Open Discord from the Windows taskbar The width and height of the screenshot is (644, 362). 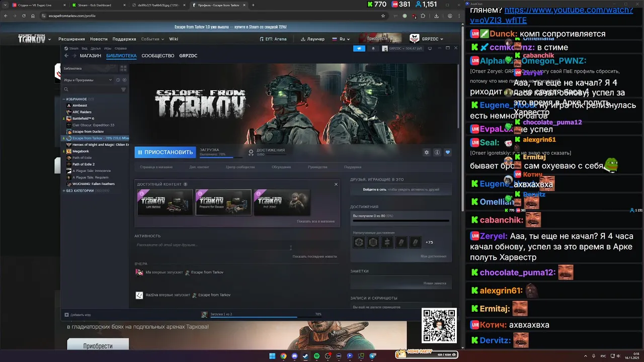tap(294, 356)
